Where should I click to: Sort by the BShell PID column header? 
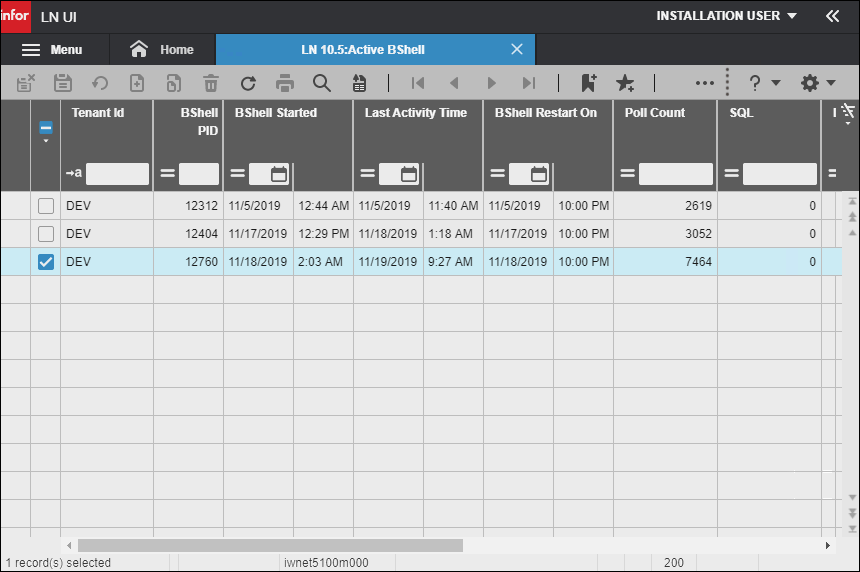[199, 121]
